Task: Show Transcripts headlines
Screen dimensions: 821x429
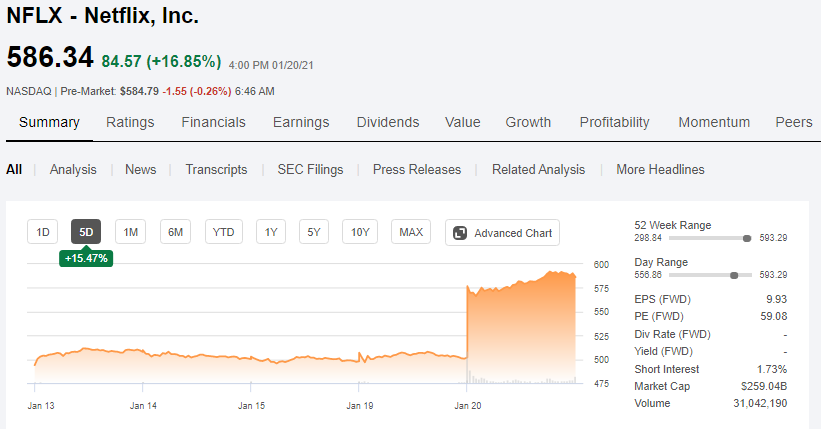Action: point(216,169)
